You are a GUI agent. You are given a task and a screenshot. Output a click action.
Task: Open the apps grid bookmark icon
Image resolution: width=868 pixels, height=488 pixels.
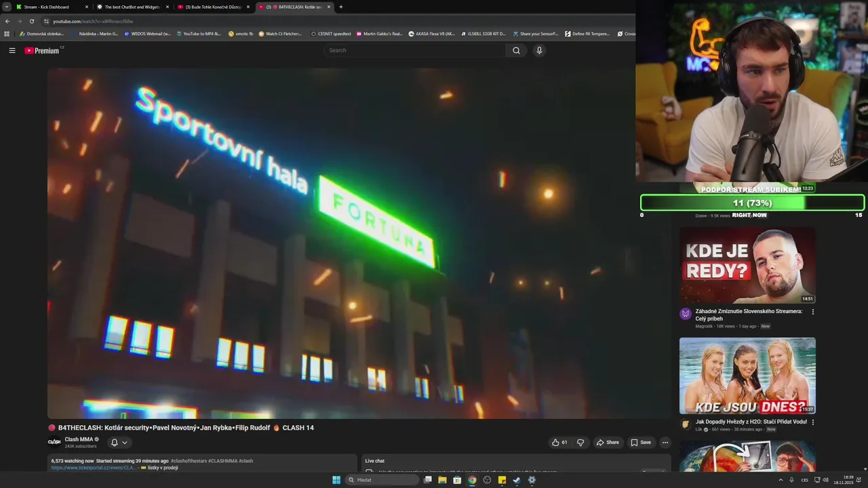click(x=7, y=33)
